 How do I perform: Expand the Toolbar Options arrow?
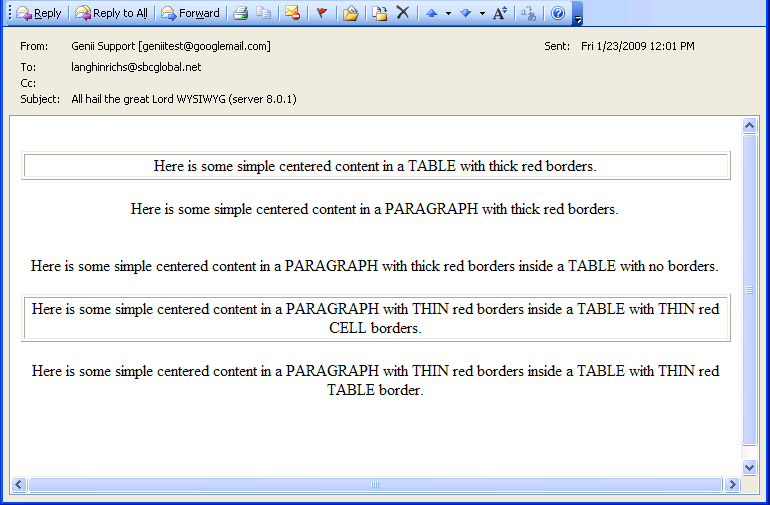pos(577,14)
